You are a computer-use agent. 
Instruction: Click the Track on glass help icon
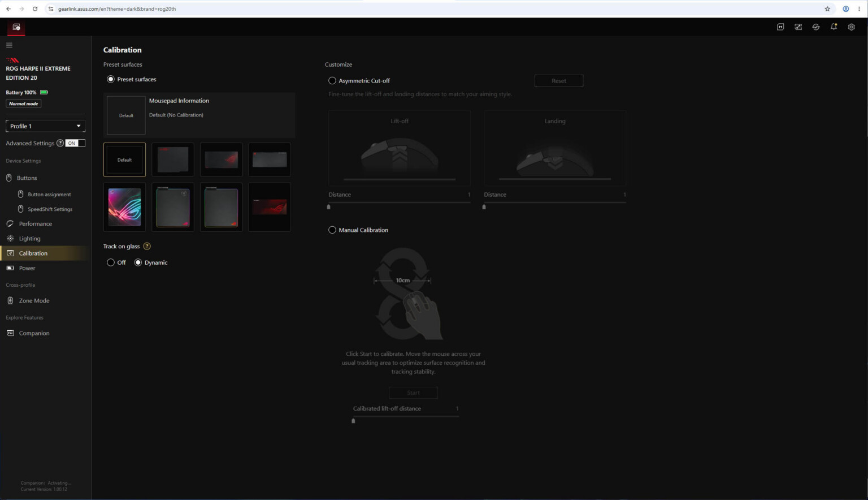point(147,246)
